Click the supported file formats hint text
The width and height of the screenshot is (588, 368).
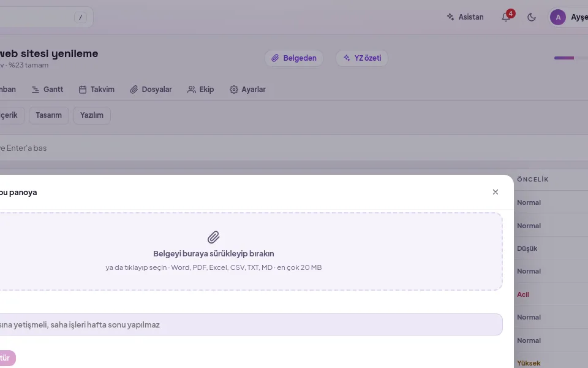coord(213,267)
